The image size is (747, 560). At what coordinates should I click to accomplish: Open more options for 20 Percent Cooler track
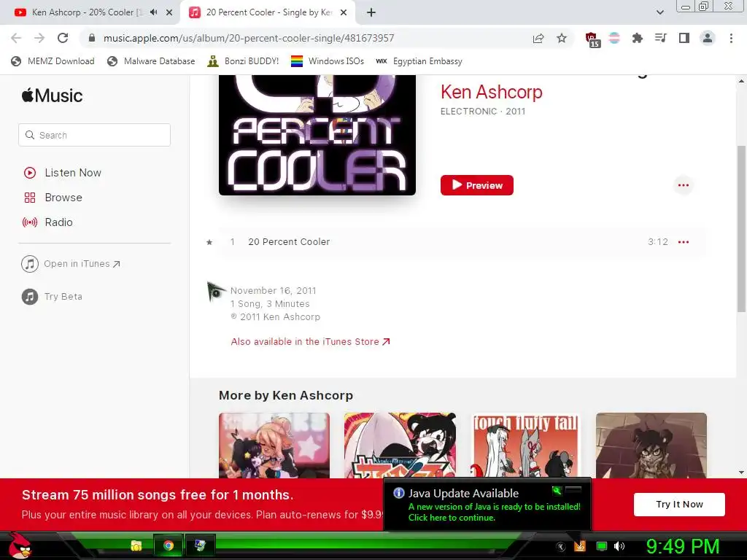(683, 242)
